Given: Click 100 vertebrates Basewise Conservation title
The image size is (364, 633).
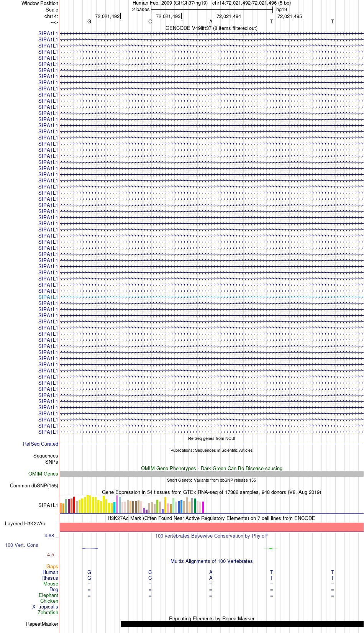Looking at the screenshot, I should coord(212,536).
